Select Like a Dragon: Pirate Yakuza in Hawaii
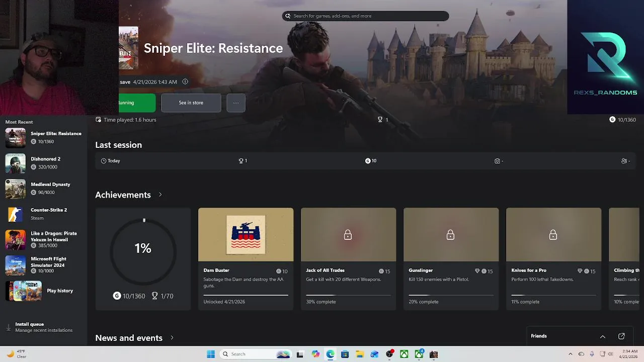The image size is (644, 362). tap(43, 239)
